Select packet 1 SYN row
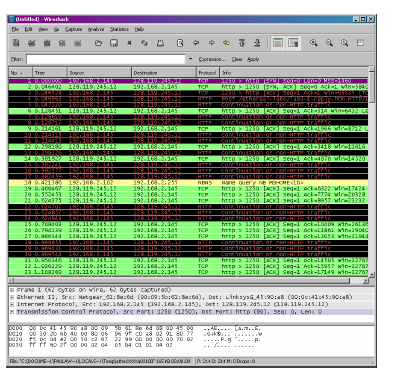400x376 pixels. click(x=188, y=81)
